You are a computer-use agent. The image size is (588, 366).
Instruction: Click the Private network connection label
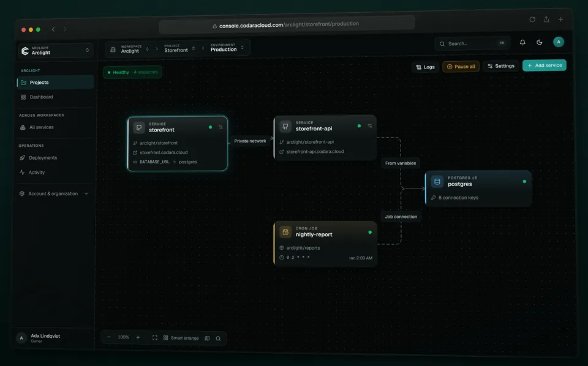point(250,141)
